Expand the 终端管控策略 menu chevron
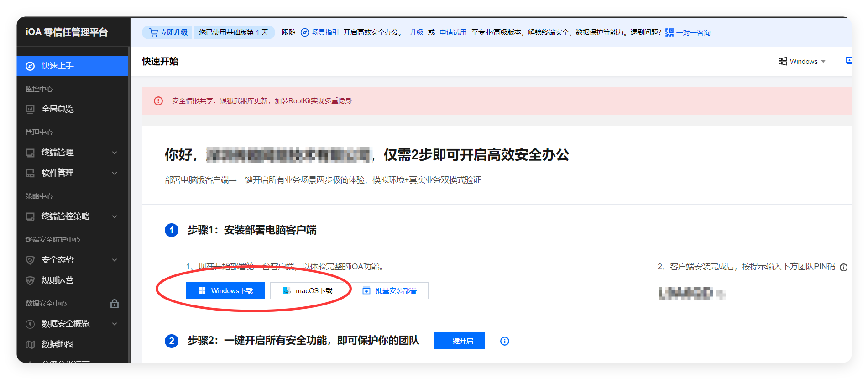The height and width of the screenshot is (379, 868). click(115, 216)
